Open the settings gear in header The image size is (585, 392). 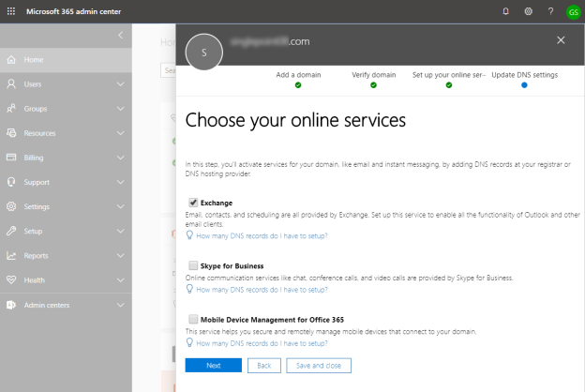click(x=529, y=11)
